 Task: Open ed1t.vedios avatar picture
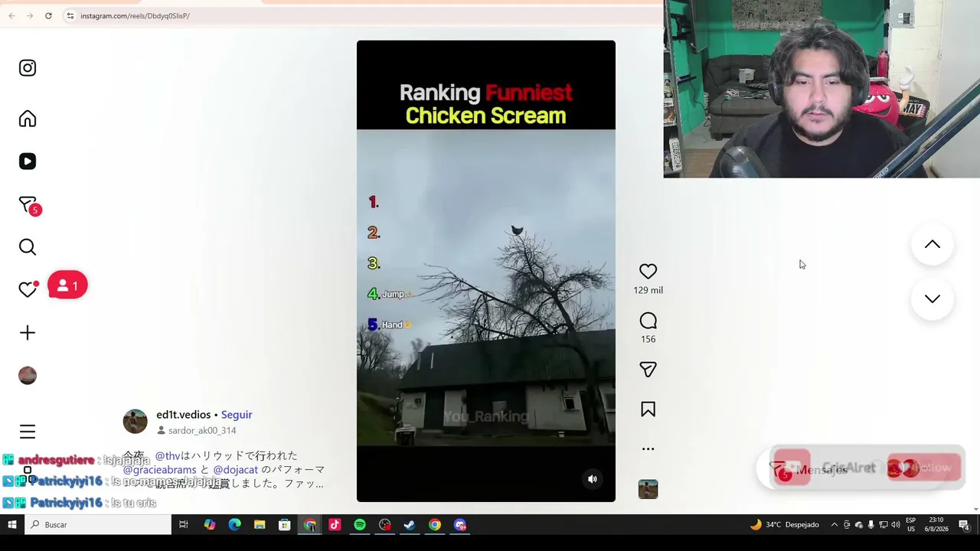tap(136, 422)
